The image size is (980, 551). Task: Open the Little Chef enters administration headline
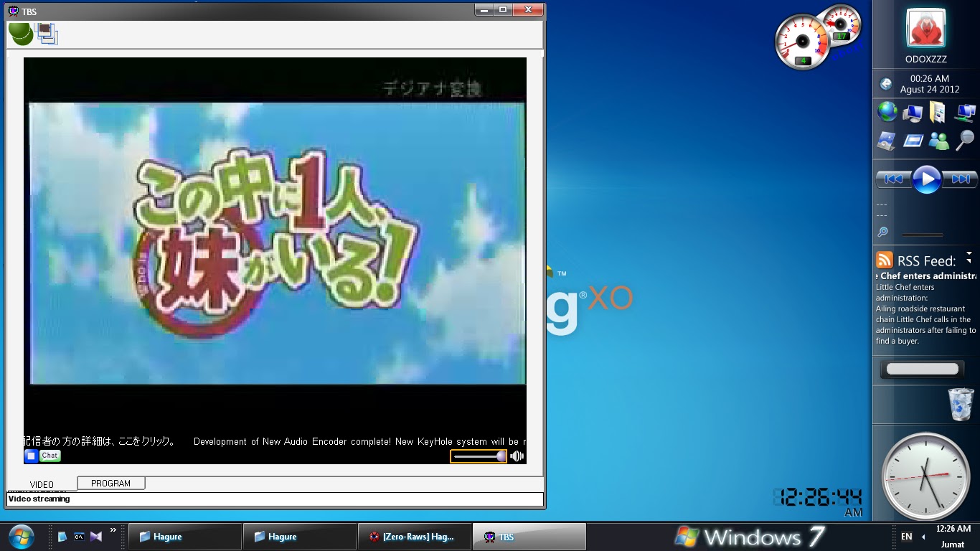(926, 275)
